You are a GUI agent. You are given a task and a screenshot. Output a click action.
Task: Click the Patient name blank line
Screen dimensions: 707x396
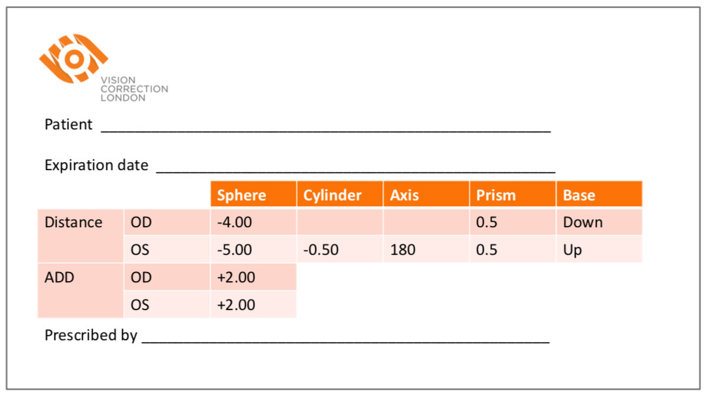coord(326,127)
